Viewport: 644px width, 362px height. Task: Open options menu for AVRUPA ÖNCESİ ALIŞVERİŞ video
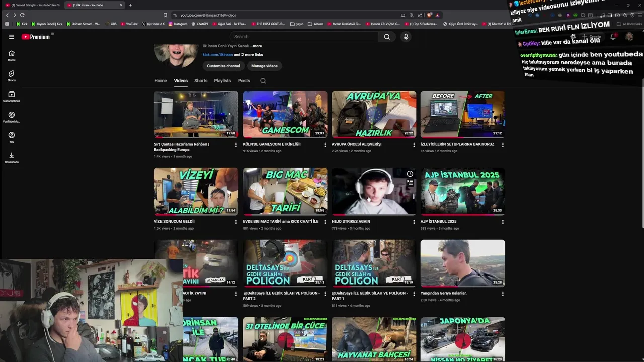(x=414, y=145)
